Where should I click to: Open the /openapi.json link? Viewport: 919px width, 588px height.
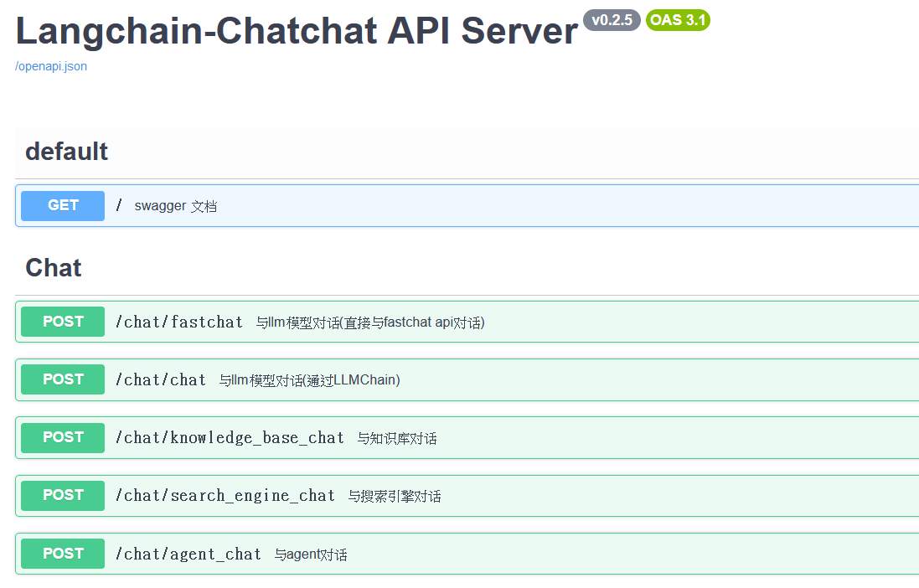click(x=51, y=66)
